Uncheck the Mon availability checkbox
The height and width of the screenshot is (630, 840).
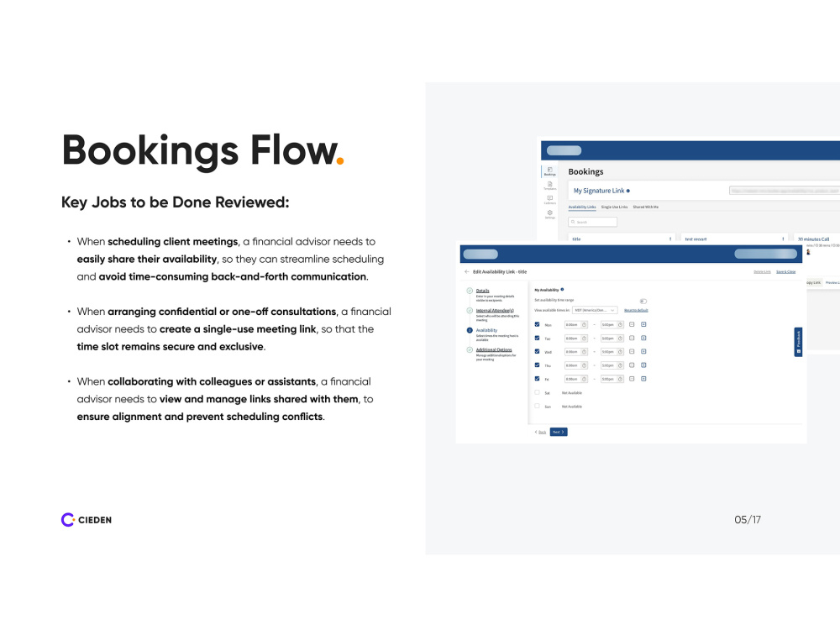(x=537, y=324)
